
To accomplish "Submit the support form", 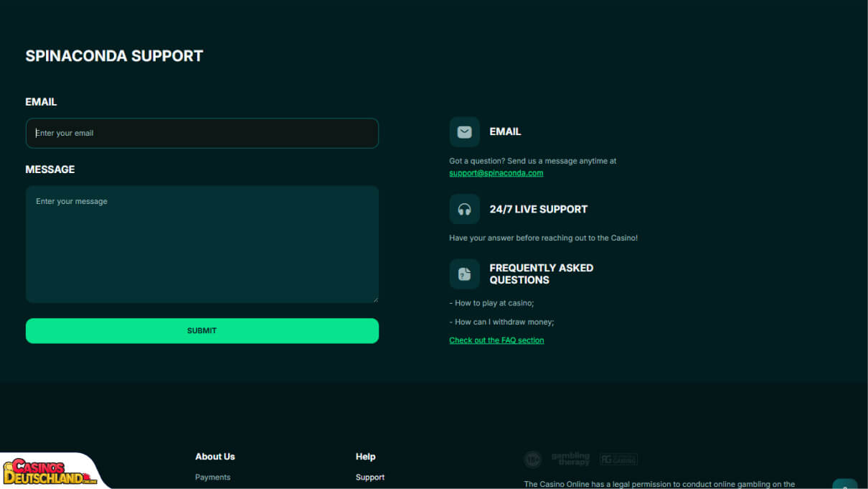I will (202, 331).
